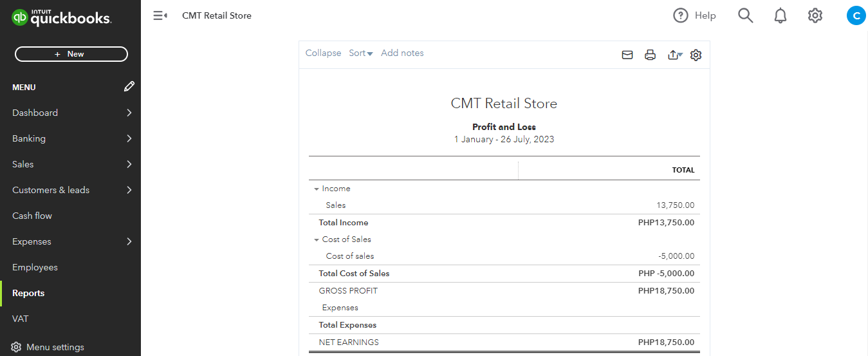Open the notifications bell

click(780, 15)
